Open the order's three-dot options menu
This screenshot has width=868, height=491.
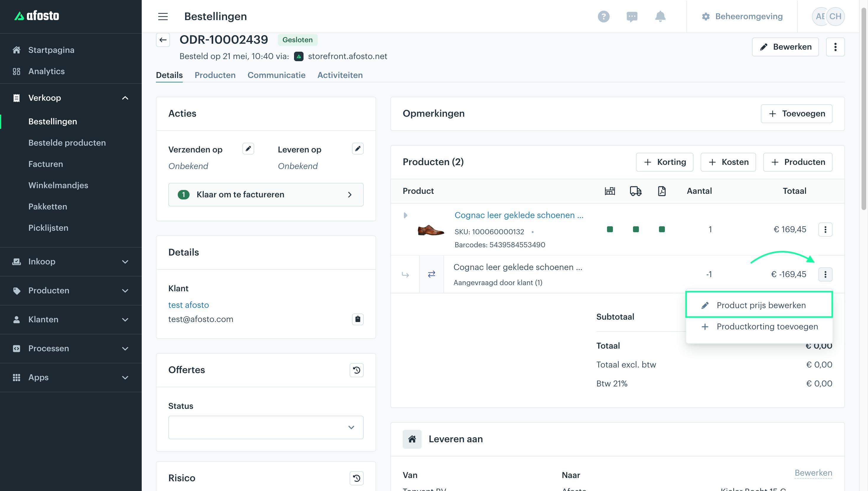[835, 47]
